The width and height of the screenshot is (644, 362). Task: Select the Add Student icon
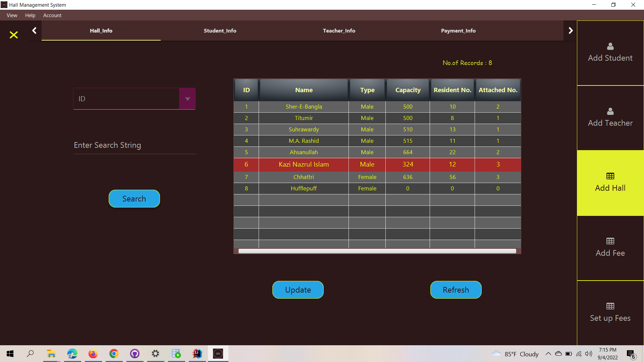(x=610, y=47)
